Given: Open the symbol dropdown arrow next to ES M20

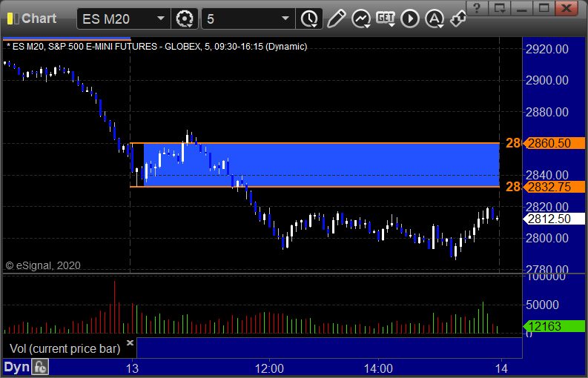Looking at the screenshot, I should pos(160,19).
